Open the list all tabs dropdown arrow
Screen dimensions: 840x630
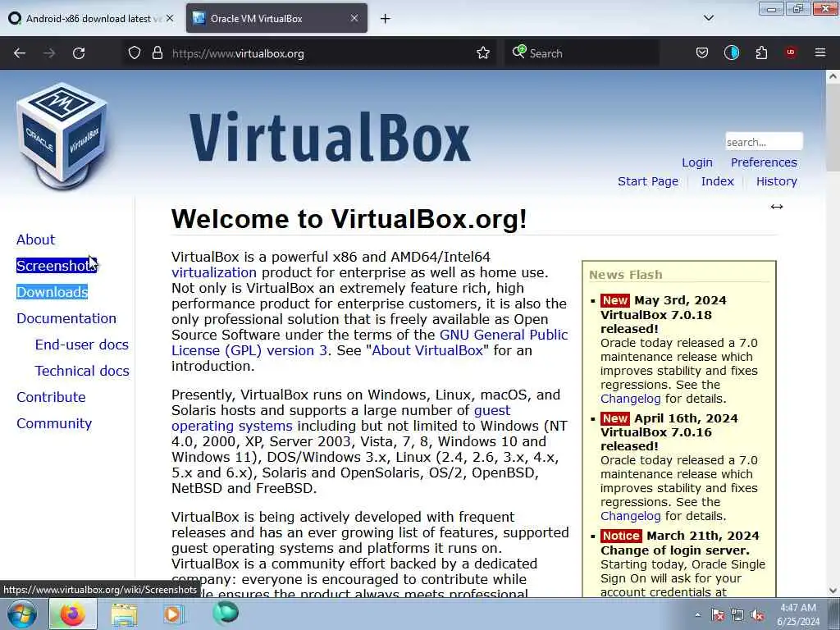point(709,18)
